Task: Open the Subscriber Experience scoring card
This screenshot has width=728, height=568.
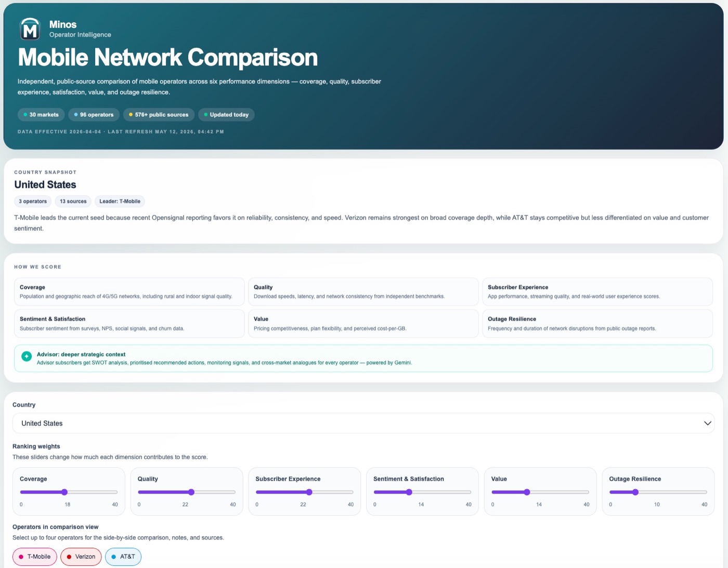Action: click(597, 292)
